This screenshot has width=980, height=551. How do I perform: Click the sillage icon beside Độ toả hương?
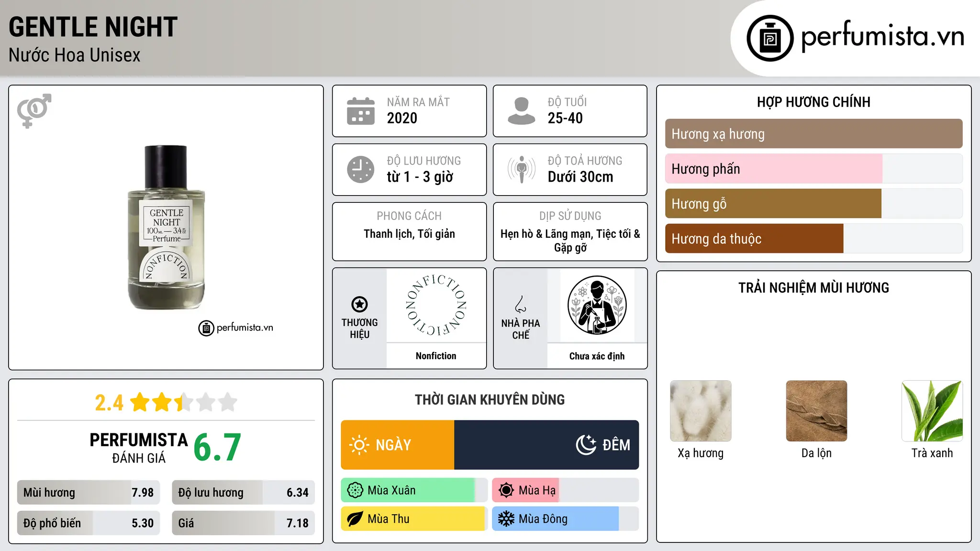[521, 169]
